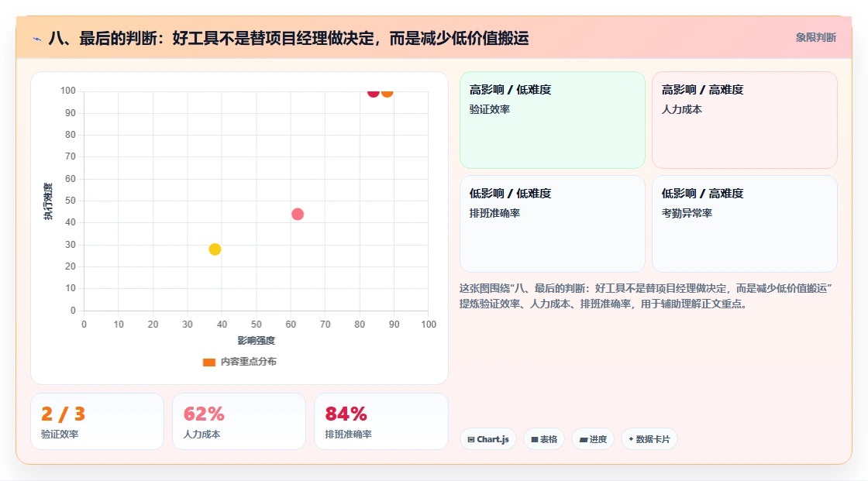Click the 2 / 3 验证效率 stat card
This screenshot has width=868, height=481.
98,422
